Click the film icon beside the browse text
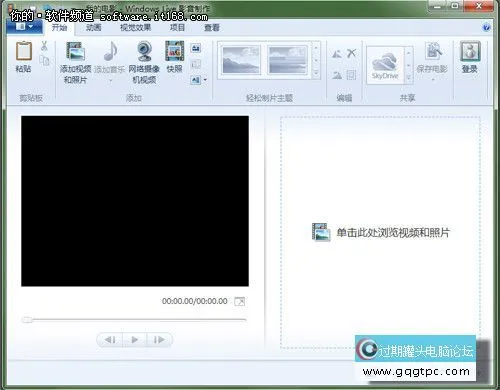 [321, 232]
